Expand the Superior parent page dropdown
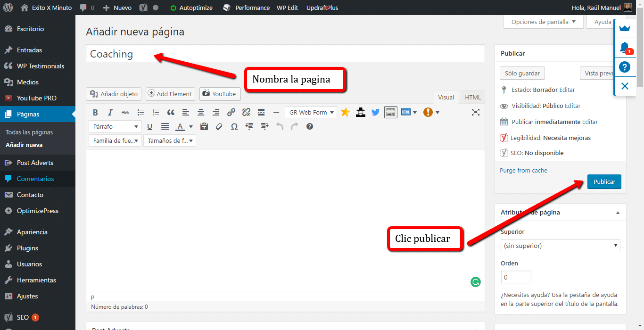This screenshot has height=330, width=644. pos(560,246)
